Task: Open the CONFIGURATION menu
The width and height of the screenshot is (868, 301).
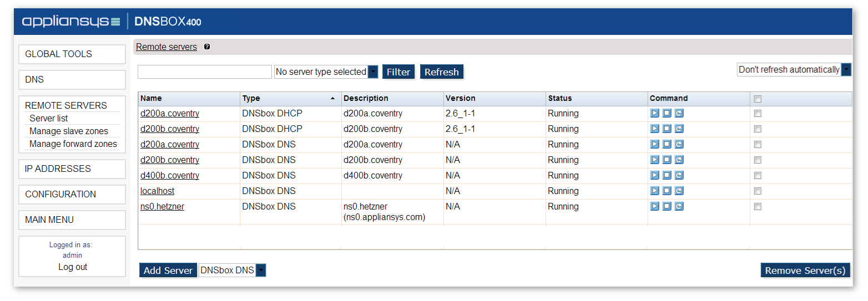Action: (72, 195)
